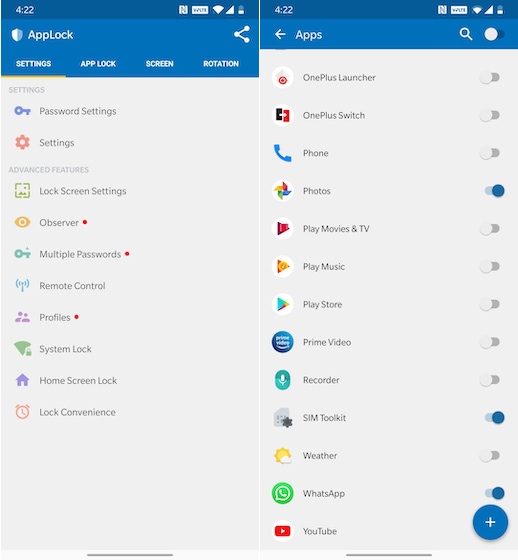Toggle the master switch in Apps header
Viewport: 518px width, 560px height.
click(x=494, y=35)
